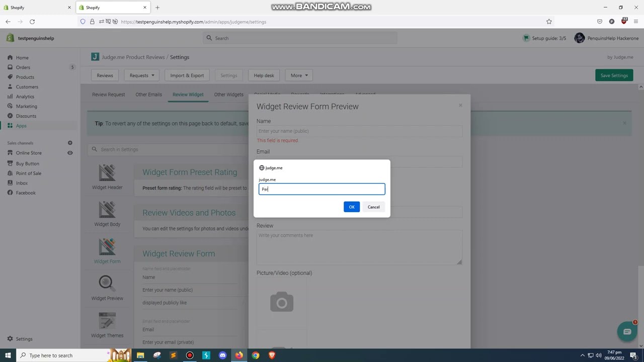Open PenquinsHelp Hackerone account menu
Image resolution: width=644 pixels, height=362 pixels.
tap(606, 38)
